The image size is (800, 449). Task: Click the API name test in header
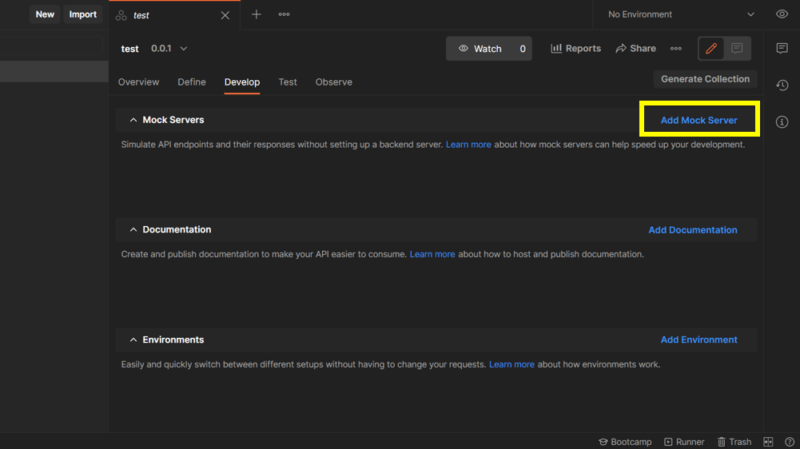click(x=130, y=49)
